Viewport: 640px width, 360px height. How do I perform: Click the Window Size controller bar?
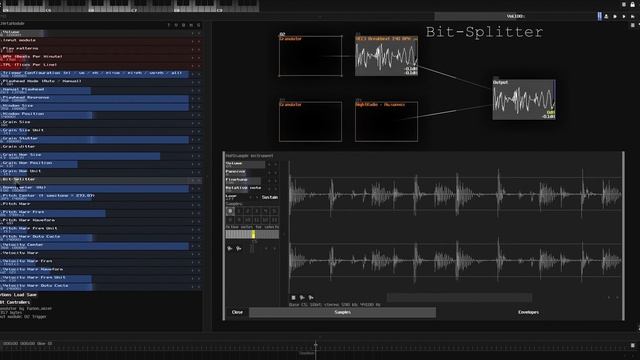95,107
